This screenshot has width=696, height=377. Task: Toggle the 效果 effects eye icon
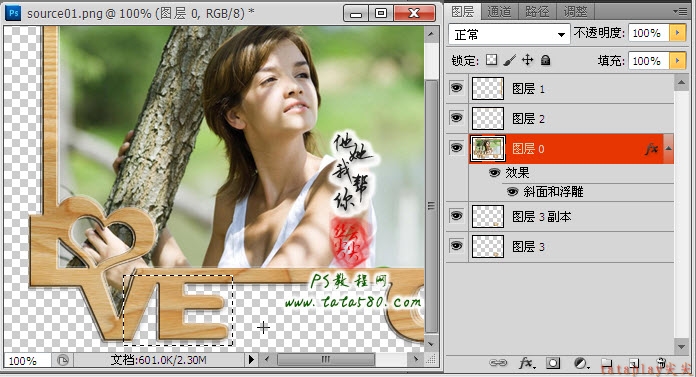[494, 172]
